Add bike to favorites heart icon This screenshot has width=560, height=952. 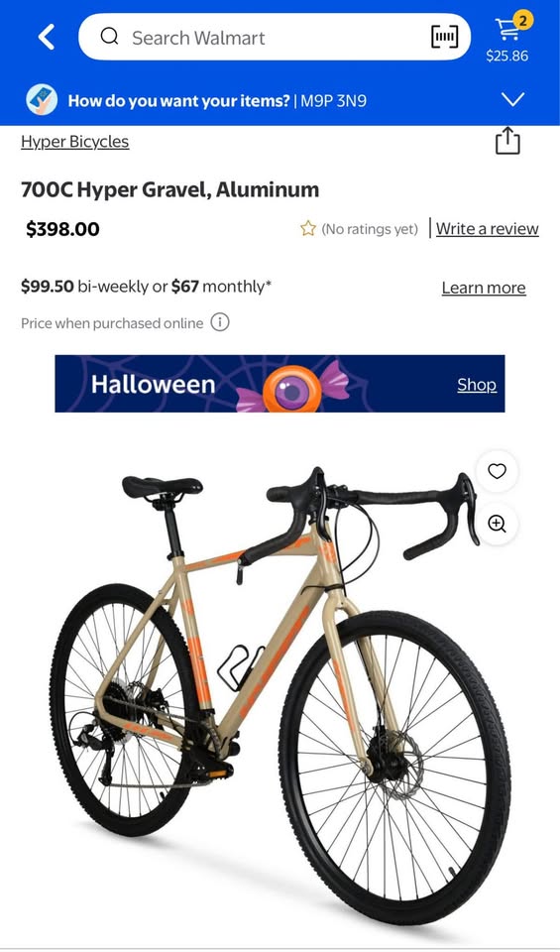(x=497, y=471)
